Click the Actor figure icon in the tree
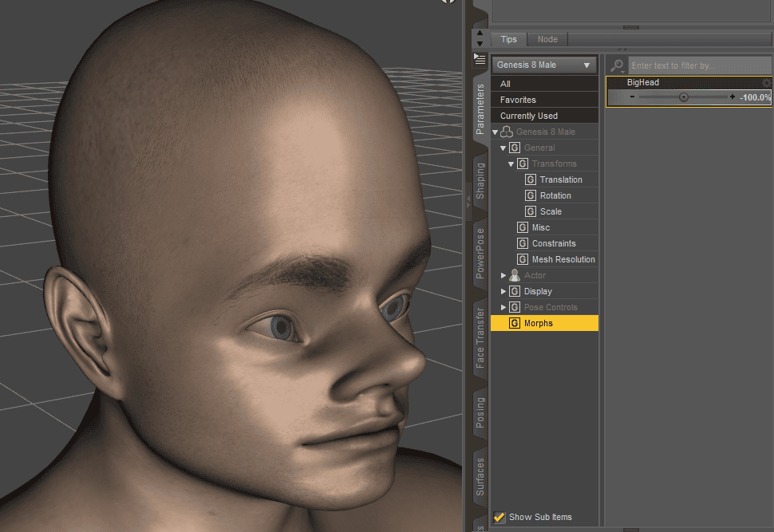774x532 pixels. pyautogui.click(x=515, y=274)
